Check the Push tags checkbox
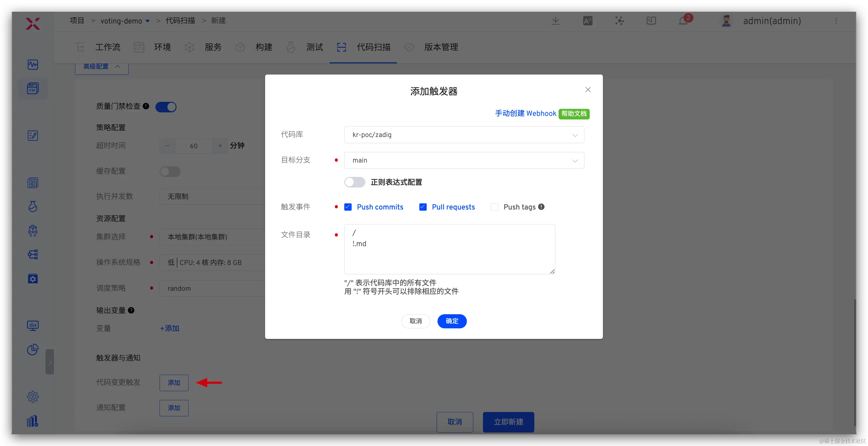Screen dimensions: 868x446 coord(494,207)
